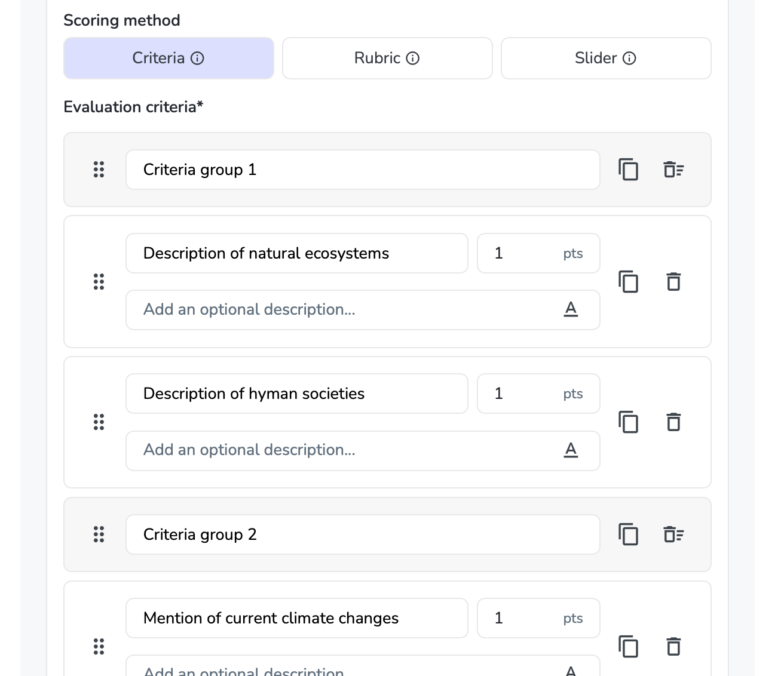Click the Evaluation criteria label

pyautogui.click(x=133, y=107)
